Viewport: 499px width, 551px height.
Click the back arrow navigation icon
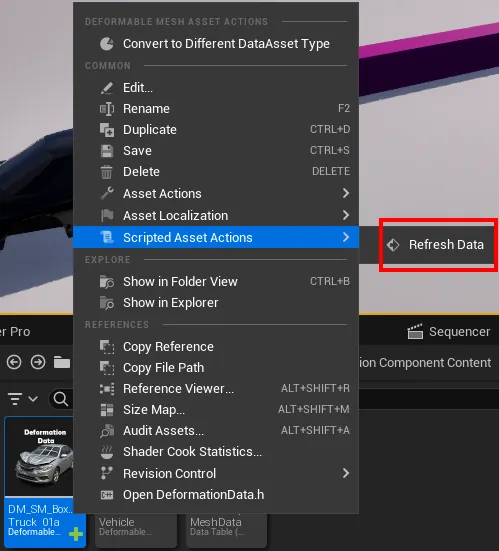point(14,362)
